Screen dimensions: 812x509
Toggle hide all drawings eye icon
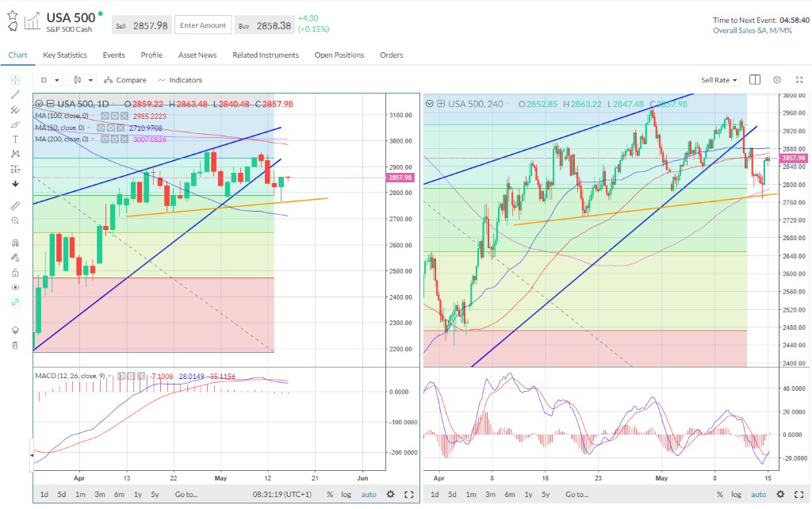pos(15,287)
